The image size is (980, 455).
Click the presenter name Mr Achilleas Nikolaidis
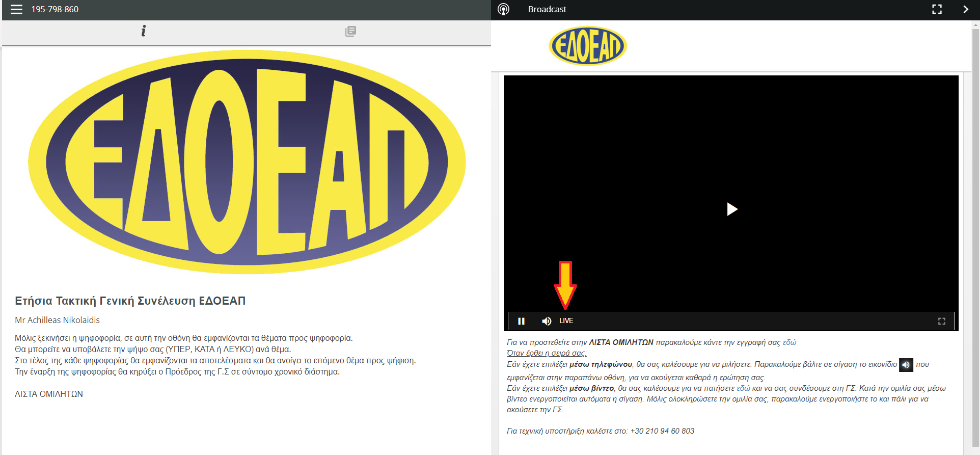(57, 320)
